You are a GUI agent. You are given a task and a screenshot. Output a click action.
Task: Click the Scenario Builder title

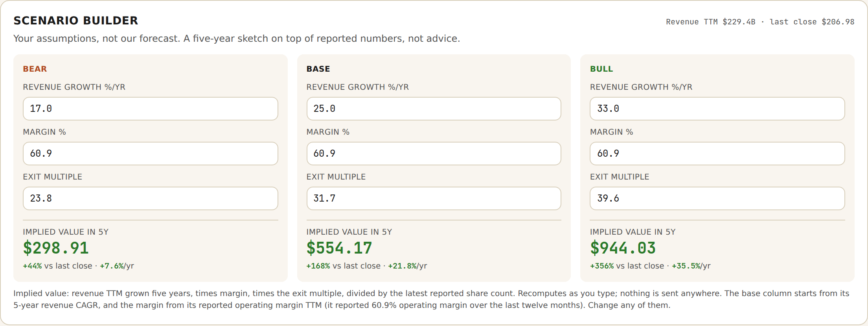click(x=76, y=20)
